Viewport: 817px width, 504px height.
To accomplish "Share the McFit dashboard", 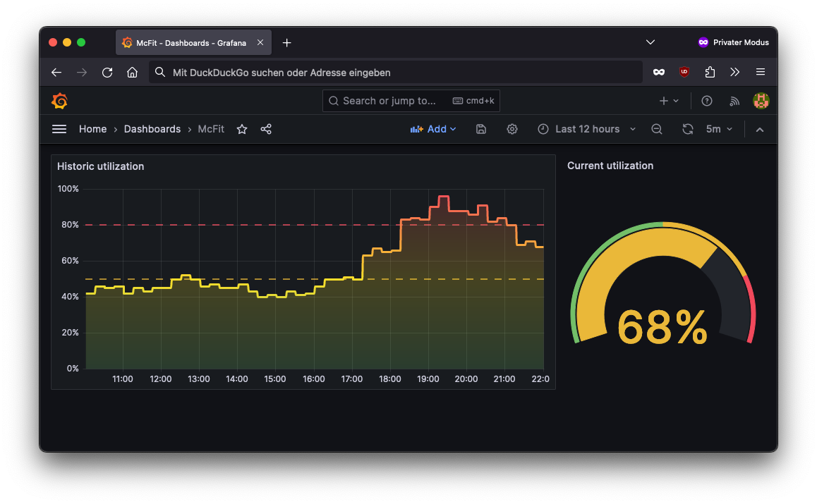I will [266, 129].
